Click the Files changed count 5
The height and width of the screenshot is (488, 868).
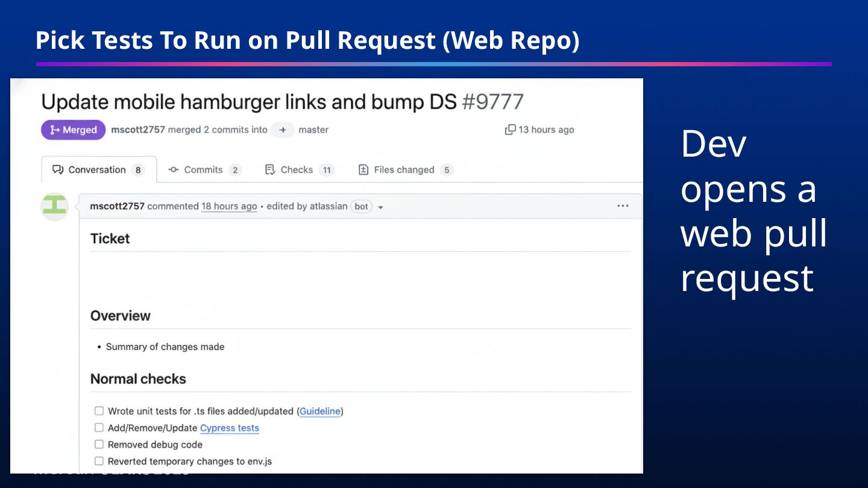tap(447, 170)
